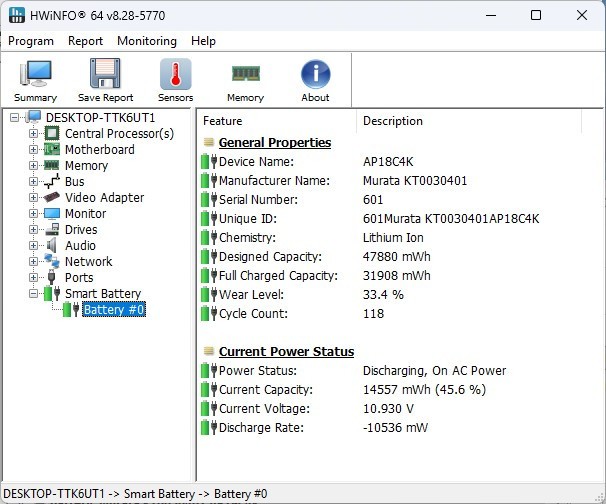Viewport: 606px width, 504px height.
Task: Click the Battery #0 tree icon
Action: pyautogui.click(x=71, y=309)
